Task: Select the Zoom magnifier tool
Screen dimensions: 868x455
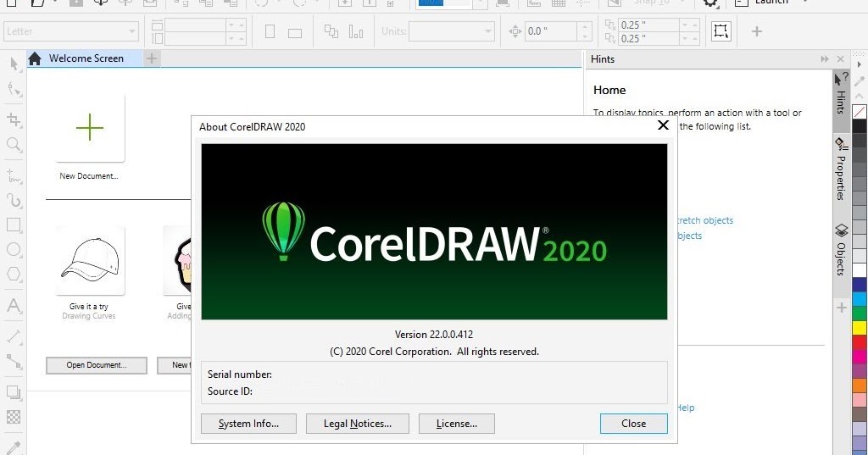Action: (x=14, y=146)
